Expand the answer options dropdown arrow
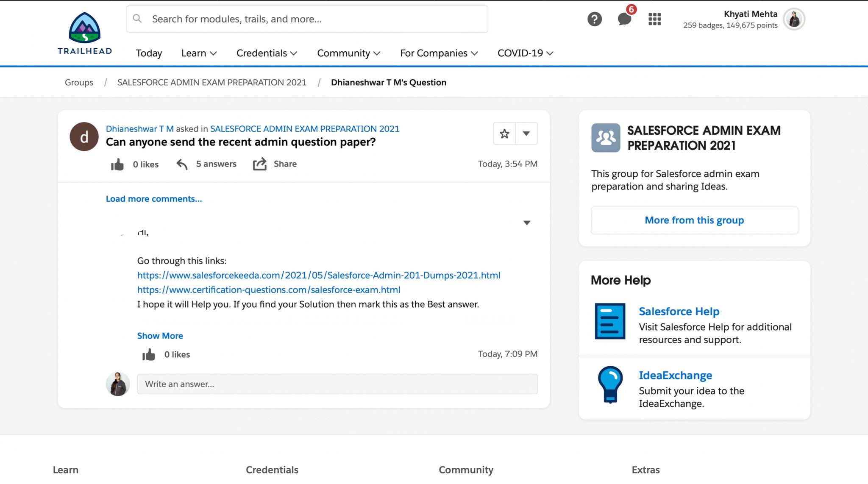Viewport: 868px width, 484px height. (x=527, y=223)
